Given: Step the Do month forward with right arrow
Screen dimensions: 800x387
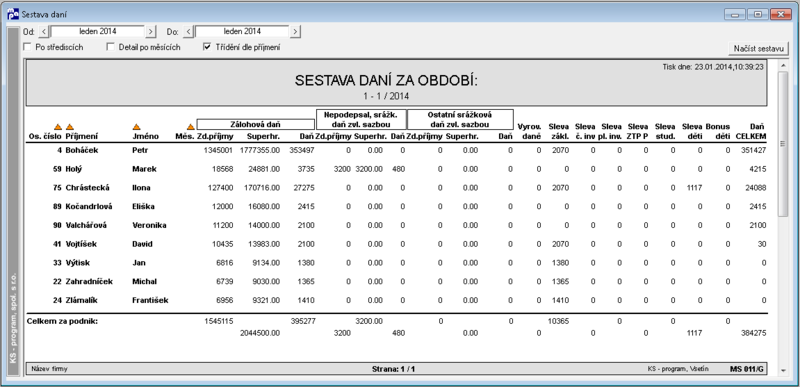Looking at the screenshot, I should tap(295, 32).
